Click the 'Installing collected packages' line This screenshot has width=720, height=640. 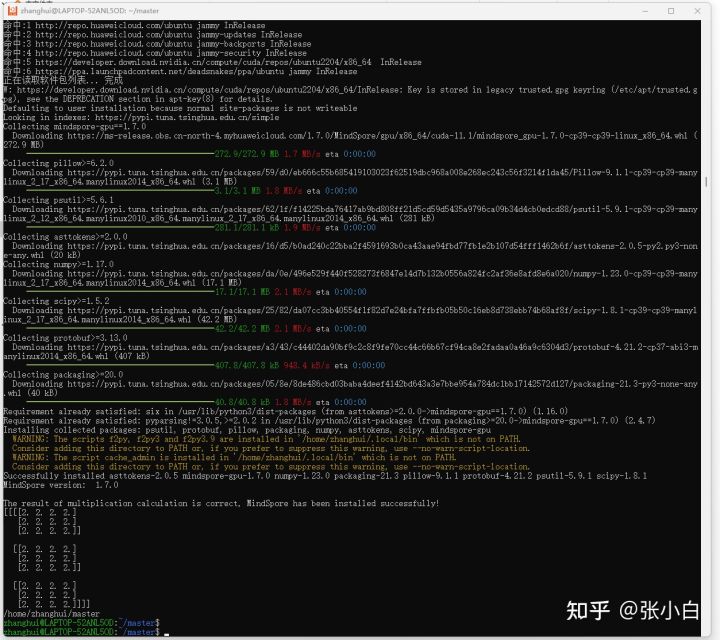247,430
